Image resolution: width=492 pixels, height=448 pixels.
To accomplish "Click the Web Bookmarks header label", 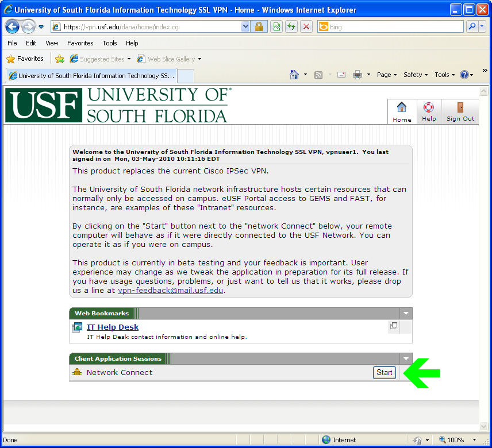I will [x=102, y=313].
